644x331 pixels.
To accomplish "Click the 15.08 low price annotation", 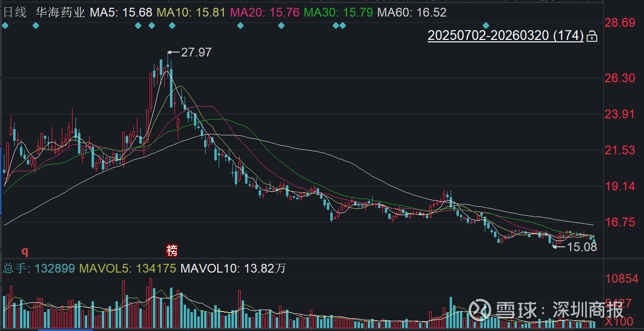I will 582,247.
